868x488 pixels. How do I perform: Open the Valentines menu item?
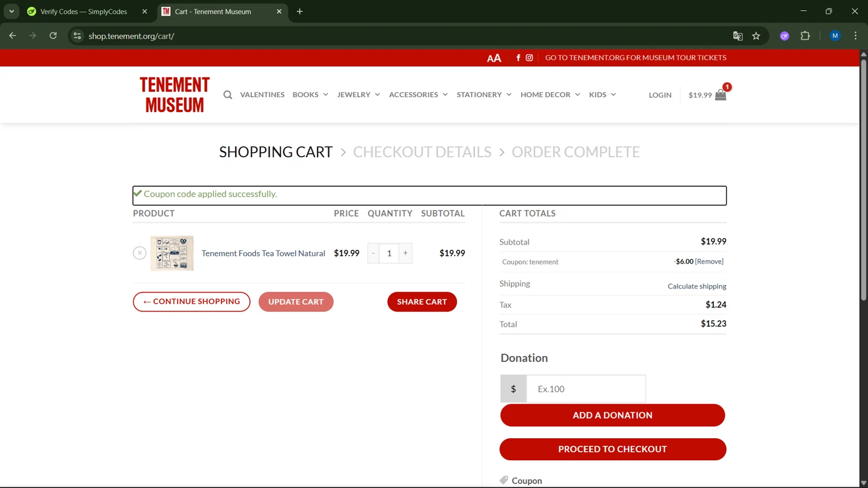click(262, 95)
